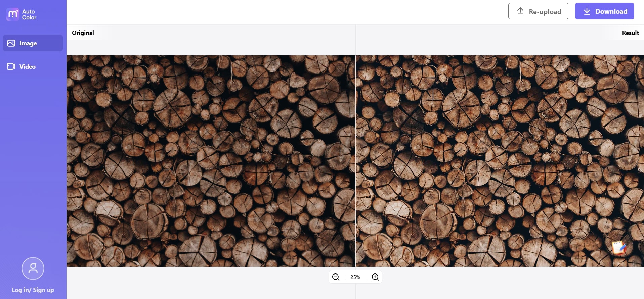Click the picture icon beside Image

pos(11,43)
